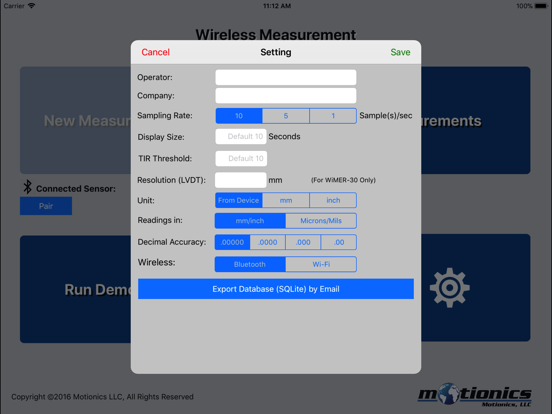Switch wireless to Wi-Fi
The height and width of the screenshot is (414, 552).
321,264
